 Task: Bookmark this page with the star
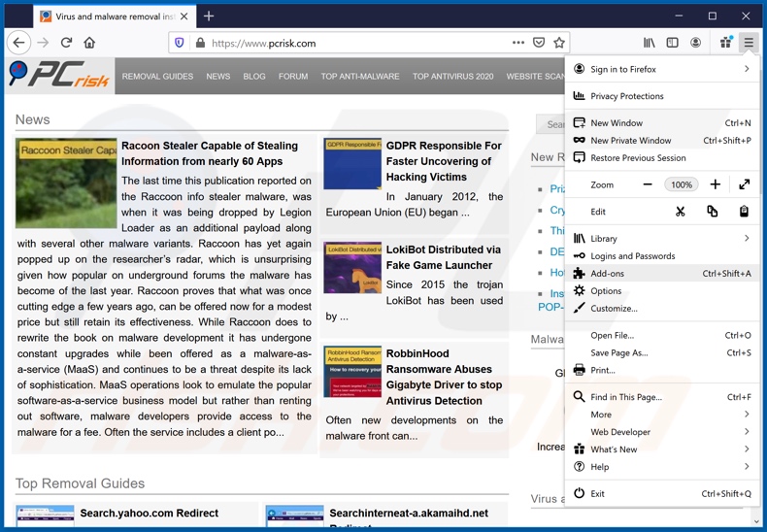click(x=559, y=43)
